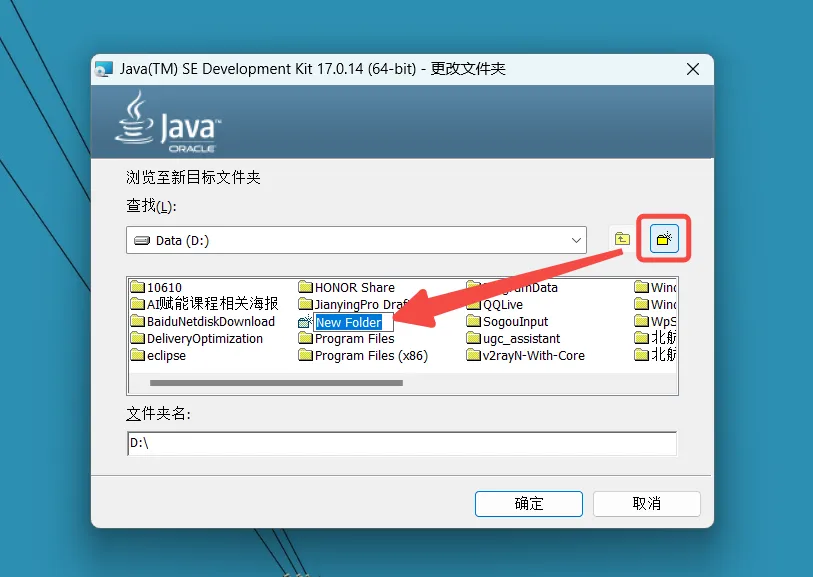Click the Program Files folder icon
Screen dimensions: 813x577
click(305, 338)
